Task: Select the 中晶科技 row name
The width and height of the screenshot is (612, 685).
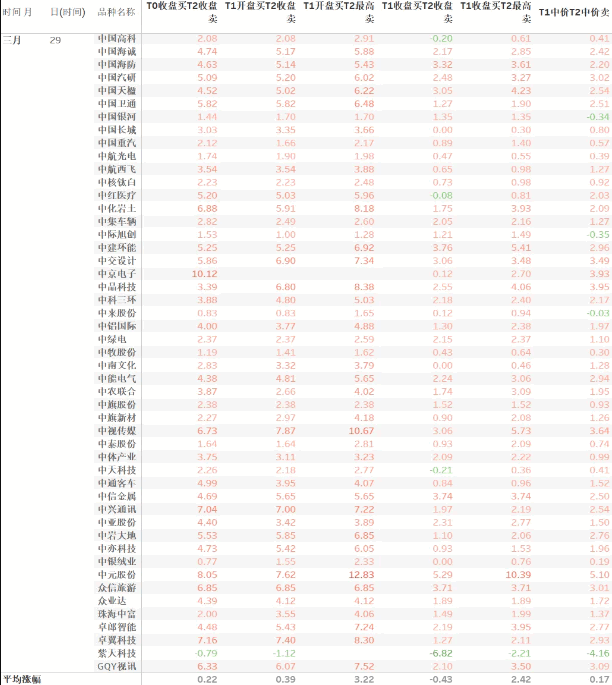Action: click(x=117, y=287)
